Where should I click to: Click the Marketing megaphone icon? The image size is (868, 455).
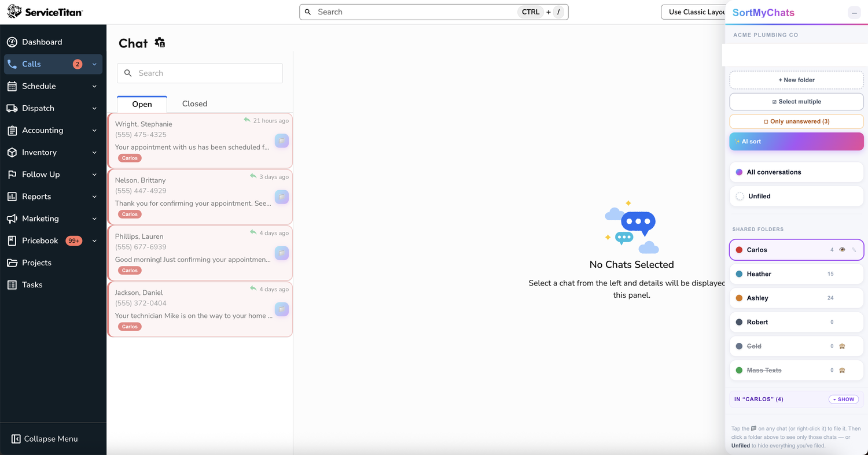pyautogui.click(x=12, y=219)
